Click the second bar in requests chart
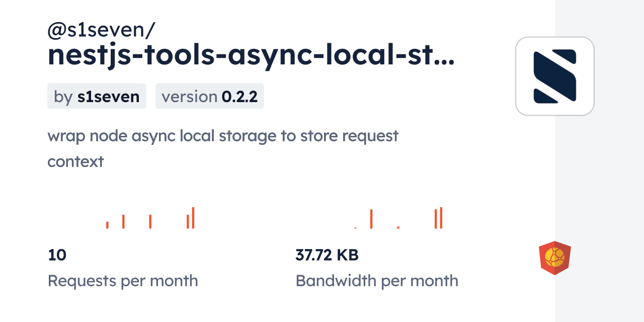Image resolution: width=644 pixels, height=322 pixels. pos(123,221)
